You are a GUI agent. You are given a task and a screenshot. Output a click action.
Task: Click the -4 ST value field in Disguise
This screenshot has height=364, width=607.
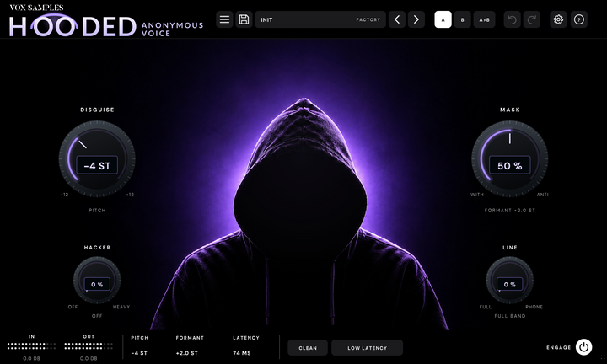tap(97, 165)
